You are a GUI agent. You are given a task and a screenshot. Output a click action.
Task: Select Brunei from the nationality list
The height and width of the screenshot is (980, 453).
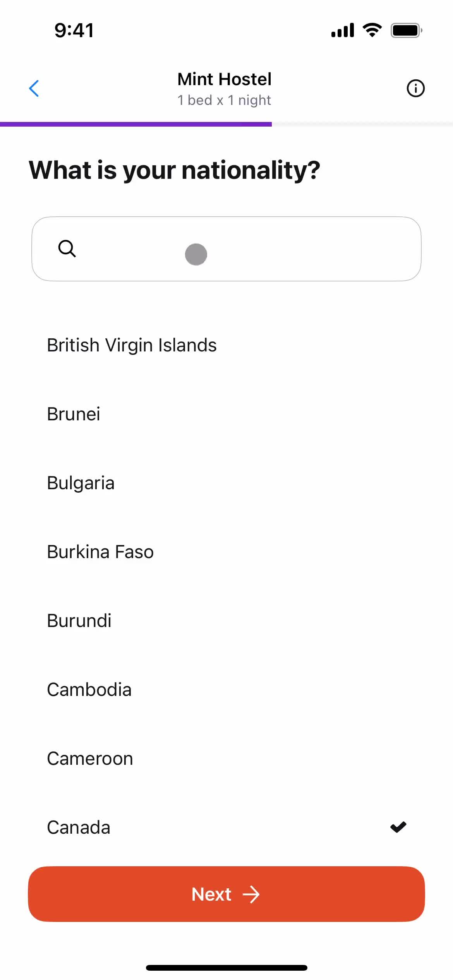click(x=226, y=414)
